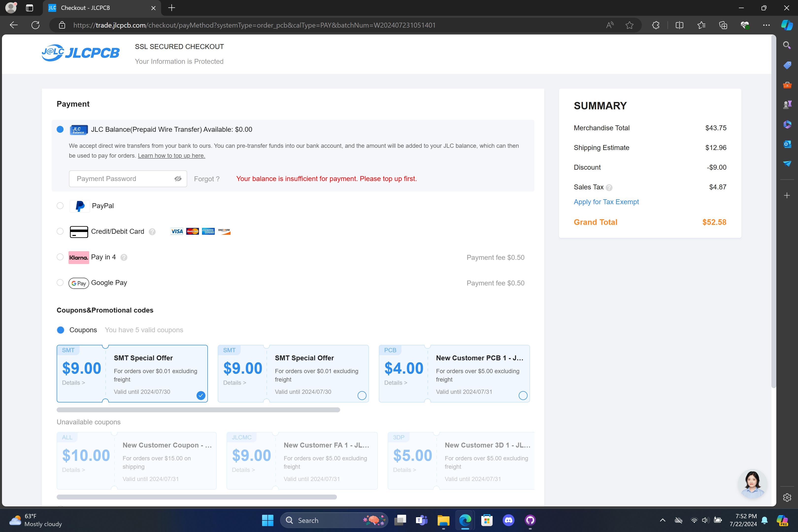Click Klarna Pay in 4 help icon
798x532 pixels.
click(x=124, y=258)
